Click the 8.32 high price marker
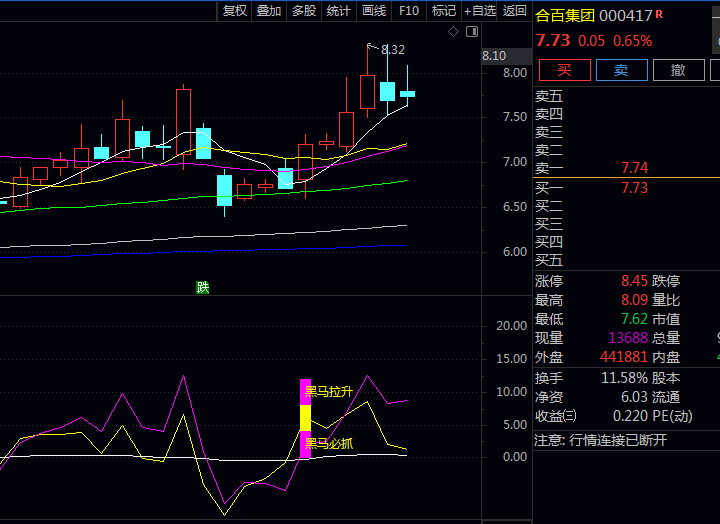 (x=393, y=49)
